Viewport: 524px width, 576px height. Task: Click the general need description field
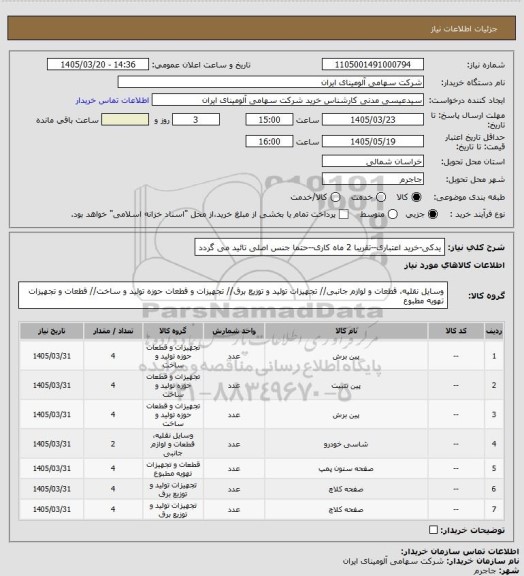(x=319, y=248)
